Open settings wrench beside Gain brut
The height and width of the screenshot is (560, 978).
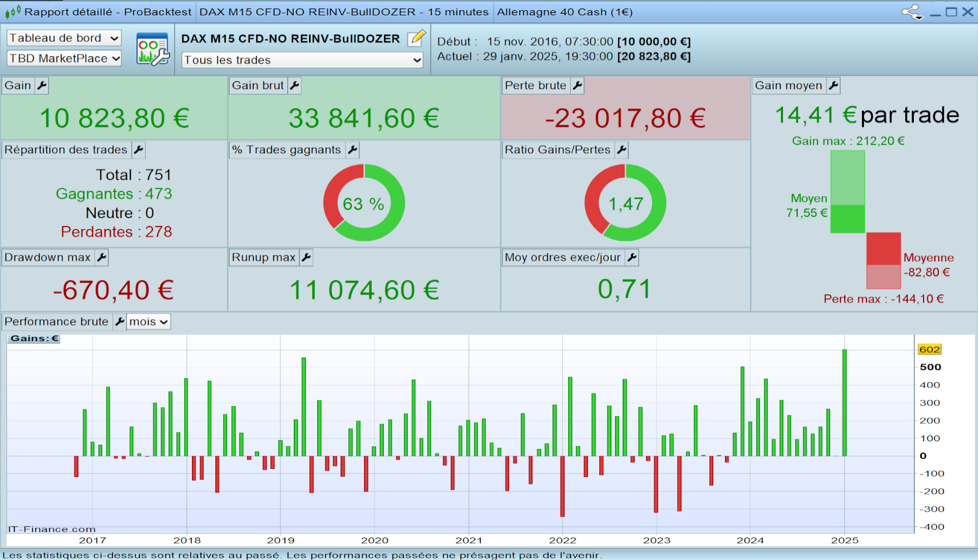pos(294,86)
